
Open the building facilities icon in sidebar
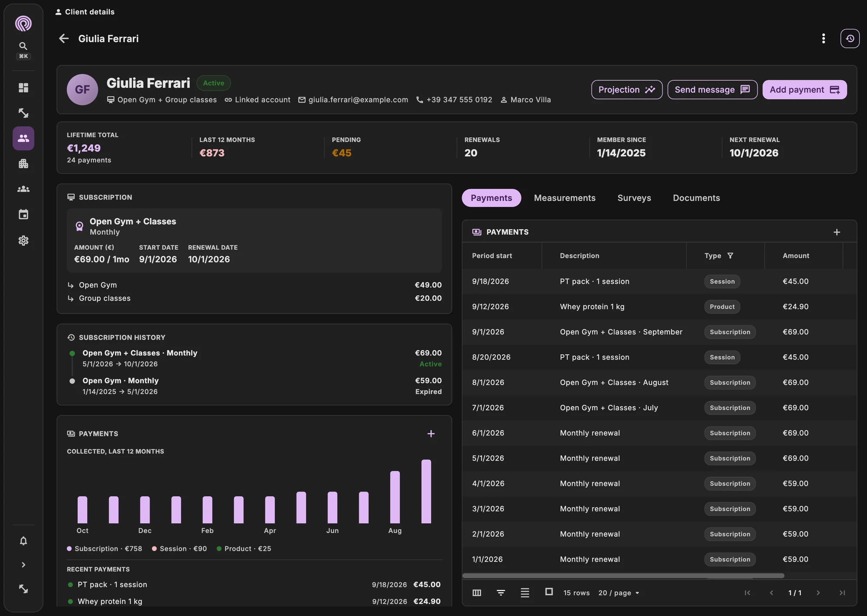[23, 164]
